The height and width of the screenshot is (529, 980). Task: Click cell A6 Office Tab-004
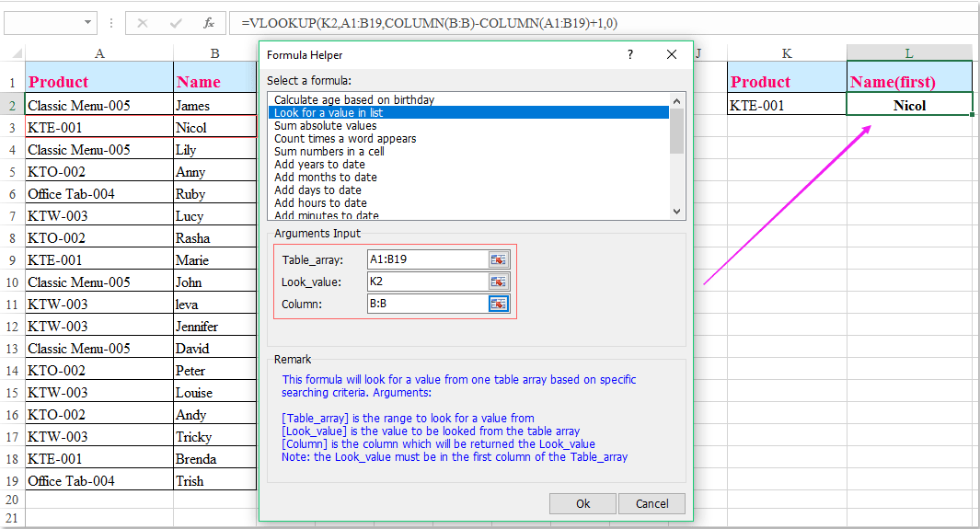point(99,193)
